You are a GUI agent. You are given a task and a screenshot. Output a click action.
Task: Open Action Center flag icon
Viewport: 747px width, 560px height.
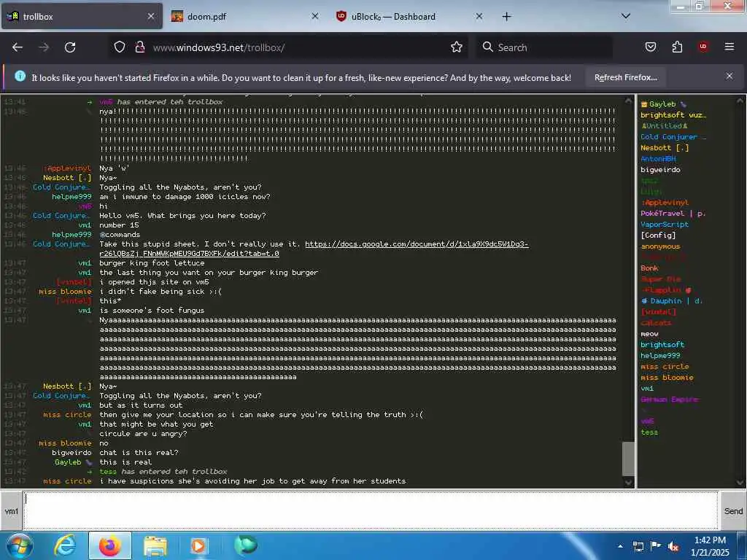point(656,546)
